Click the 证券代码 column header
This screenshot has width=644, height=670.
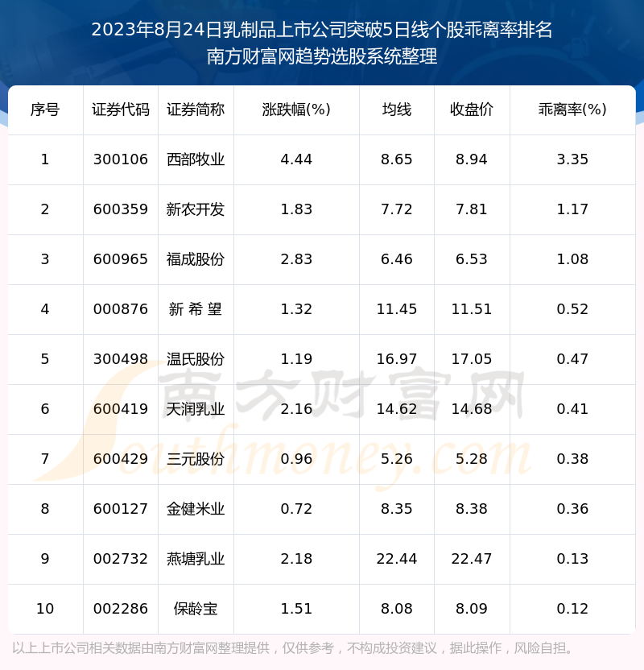(x=121, y=110)
